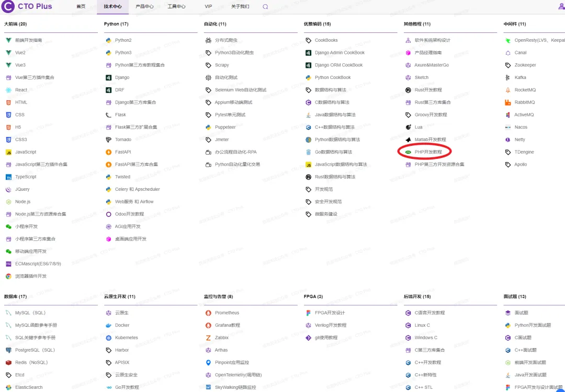This screenshot has height=392, width=565.
Task: Open the MySQL（SQL）link
Action: (x=30, y=313)
